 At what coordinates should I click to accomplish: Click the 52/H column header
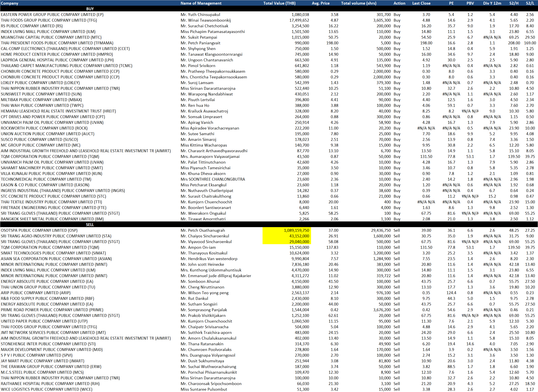coord(514,3)
